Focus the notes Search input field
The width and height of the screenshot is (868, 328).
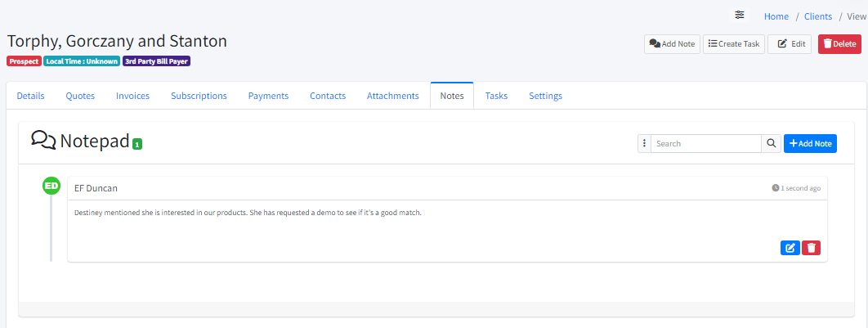click(706, 144)
